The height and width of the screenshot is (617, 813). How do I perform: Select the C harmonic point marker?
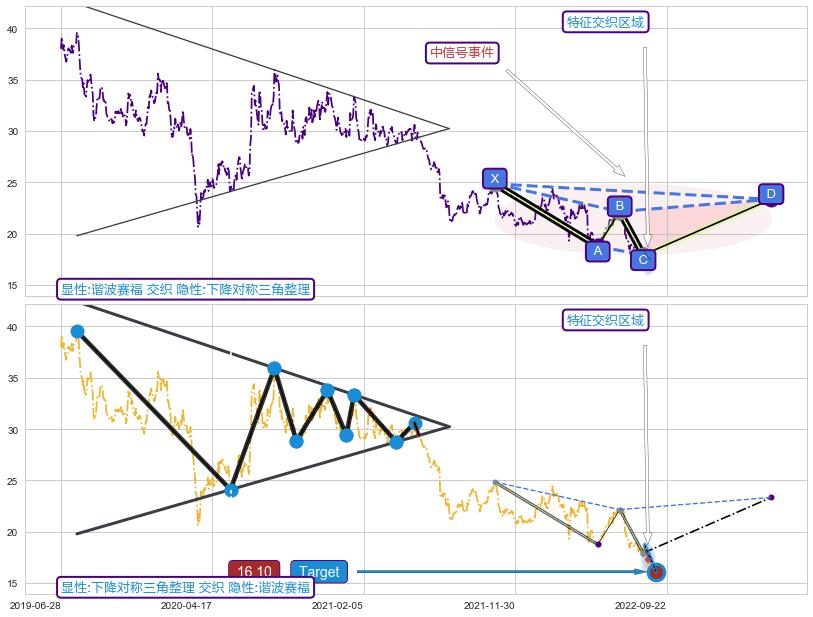coord(643,260)
